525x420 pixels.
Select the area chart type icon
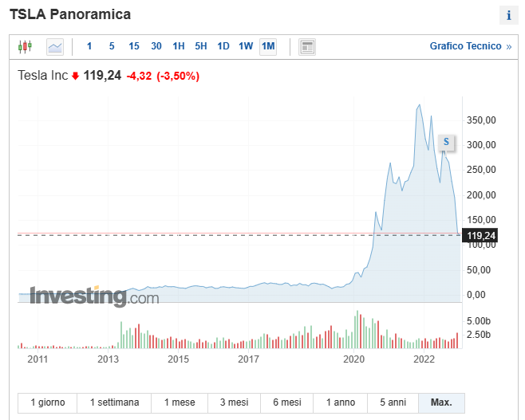[55, 46]
